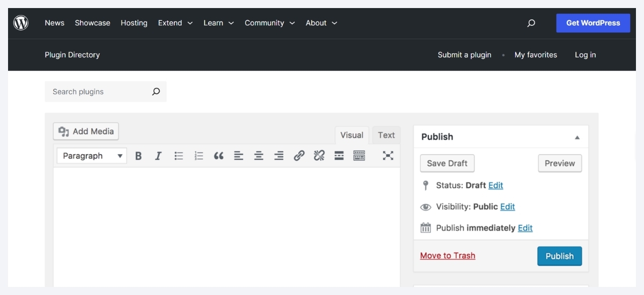The height and width of the screenshot is (295, 644).
Task: Click Get WordPress button
Action: pos(593,23)
